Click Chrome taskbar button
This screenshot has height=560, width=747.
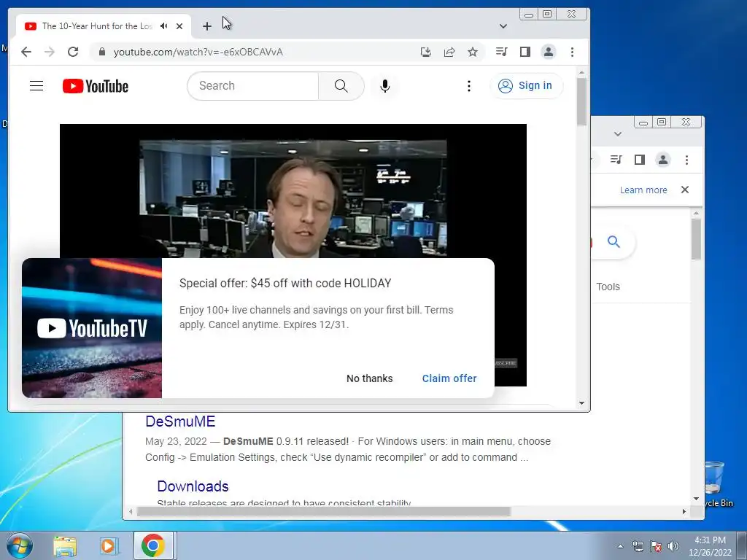coord(153,545)
